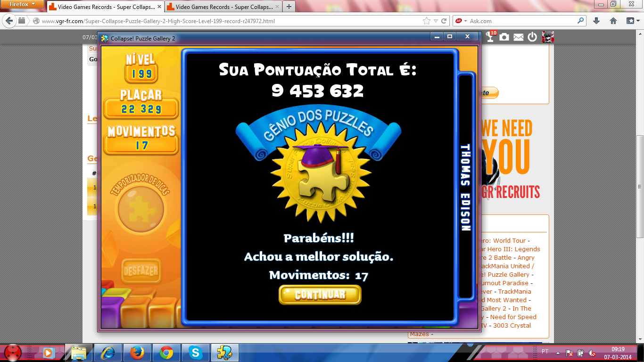The height and width of the screenshot is (362, 644).
Task: Launch Google Chrome from the taskbar
Action: (x=166, y=353)
